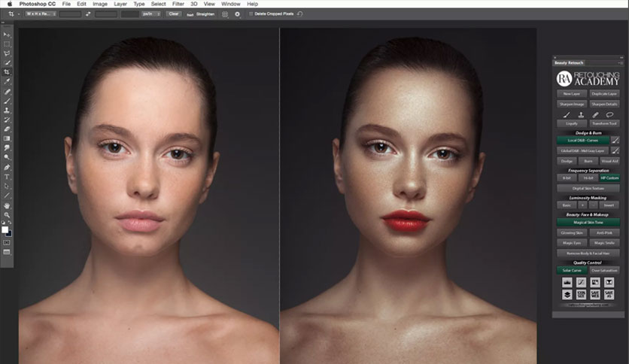The width and height of the screenshot is (629, 364).
Task: Switch default foreground and background colors icon
Action: (3, 223)
